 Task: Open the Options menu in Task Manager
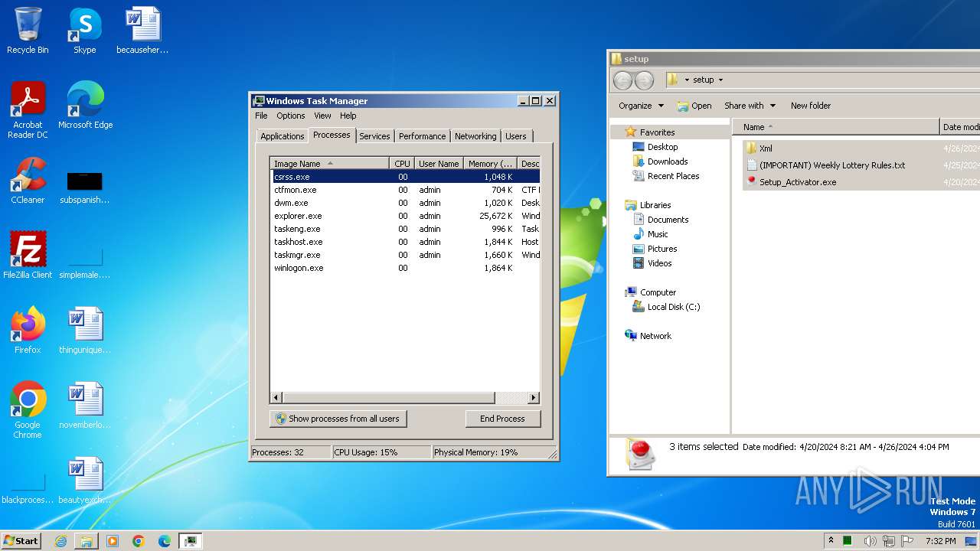290,116
